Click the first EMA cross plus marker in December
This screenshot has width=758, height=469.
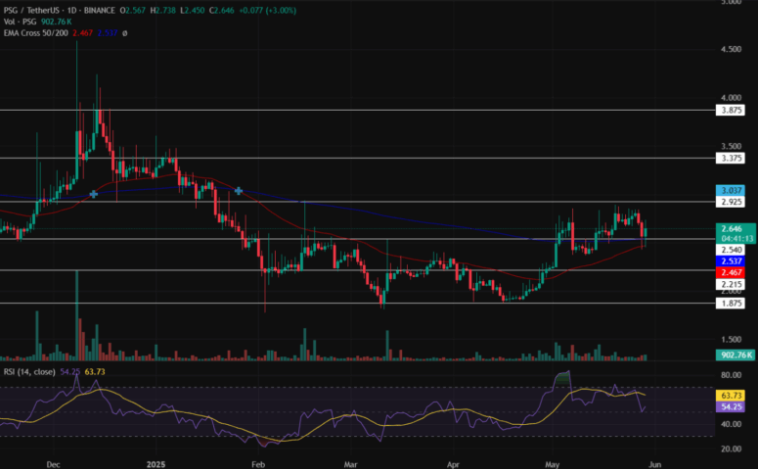click(94, 194)
